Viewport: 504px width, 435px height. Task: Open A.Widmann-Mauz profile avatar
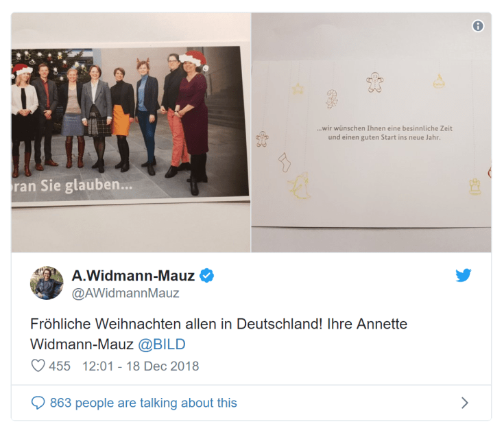coord(47,283)
